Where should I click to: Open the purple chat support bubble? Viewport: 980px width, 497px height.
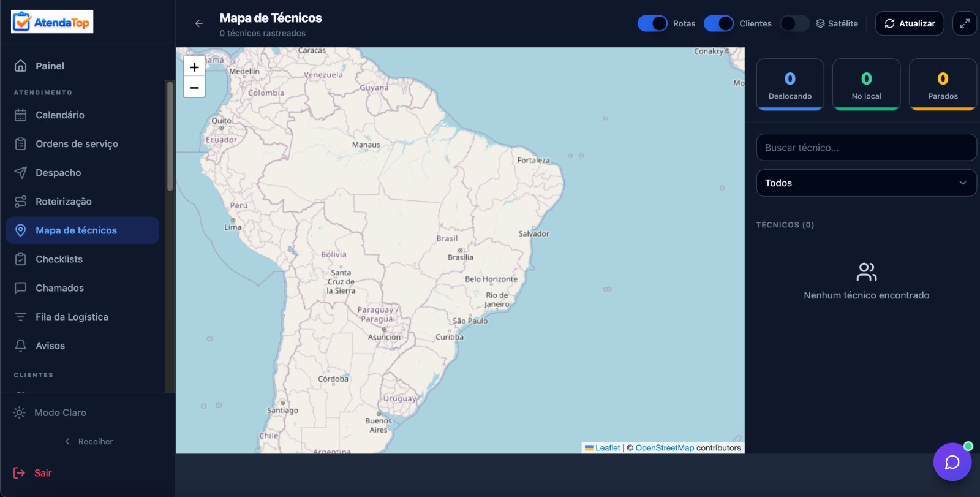[x=952, y=461]
